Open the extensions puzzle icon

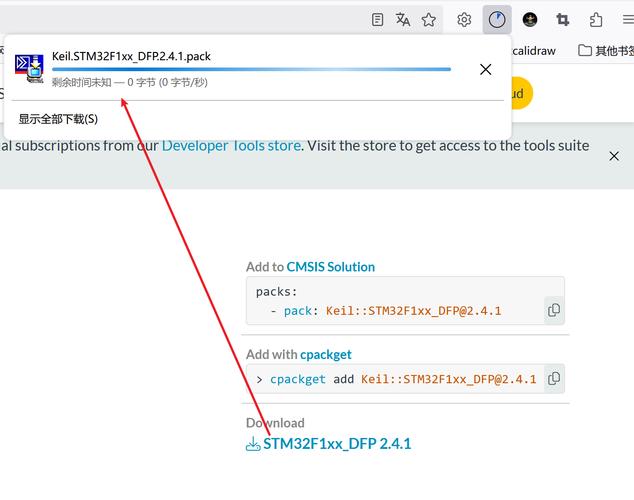click(x=596, y=19)
